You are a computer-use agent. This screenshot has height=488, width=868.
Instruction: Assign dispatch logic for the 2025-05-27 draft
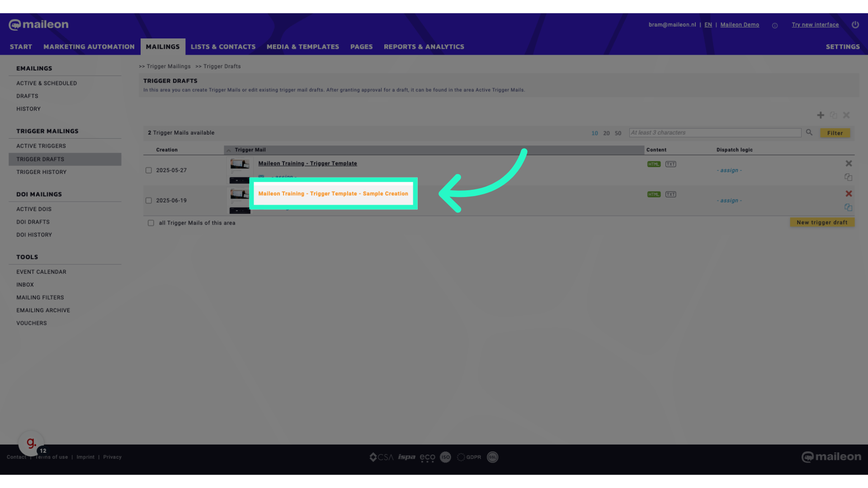pyautogui.click(x=729, y=170)
